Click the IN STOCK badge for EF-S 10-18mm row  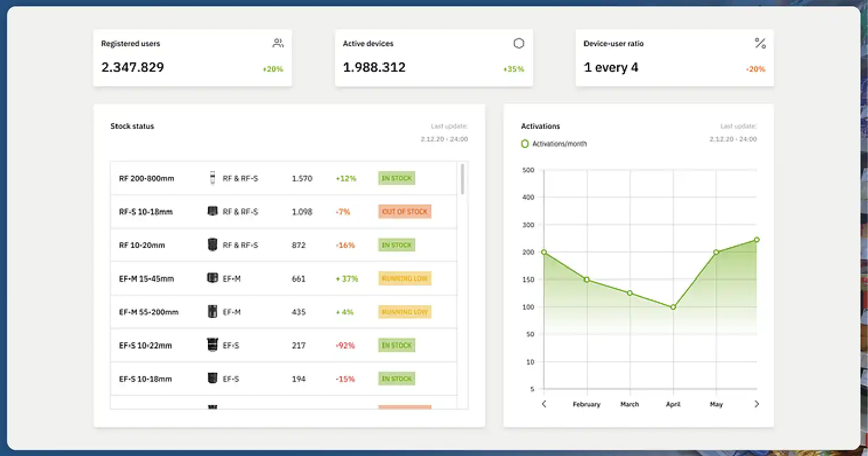(x=397, y=379)
